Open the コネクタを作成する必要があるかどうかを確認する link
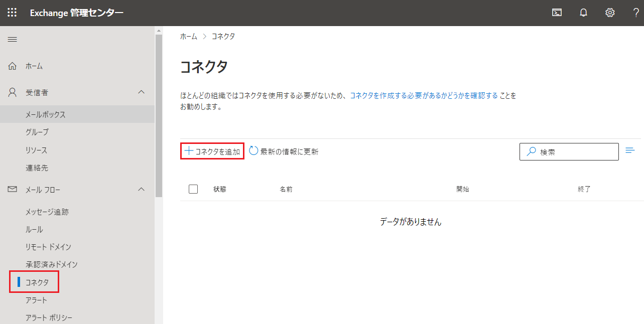This screenshot has width=644, height=324. tap(424, 95)
